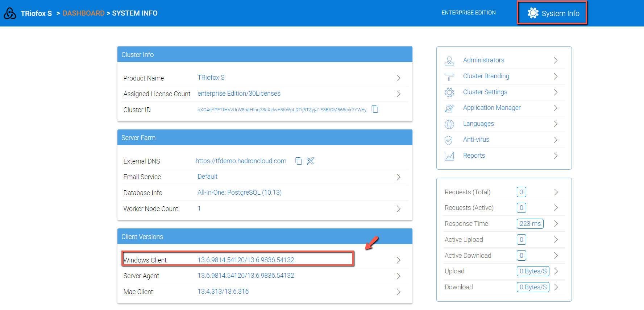The height and width of the screenshot is (310, 644).
Task: Click the Download 0 Bytes/S badge
Action: tap(533, 287)
